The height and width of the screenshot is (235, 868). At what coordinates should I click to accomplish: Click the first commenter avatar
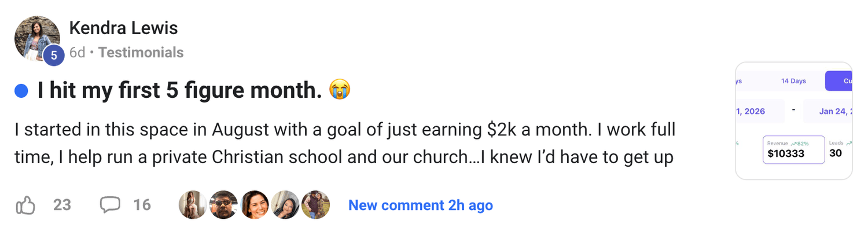coord(193,205)
